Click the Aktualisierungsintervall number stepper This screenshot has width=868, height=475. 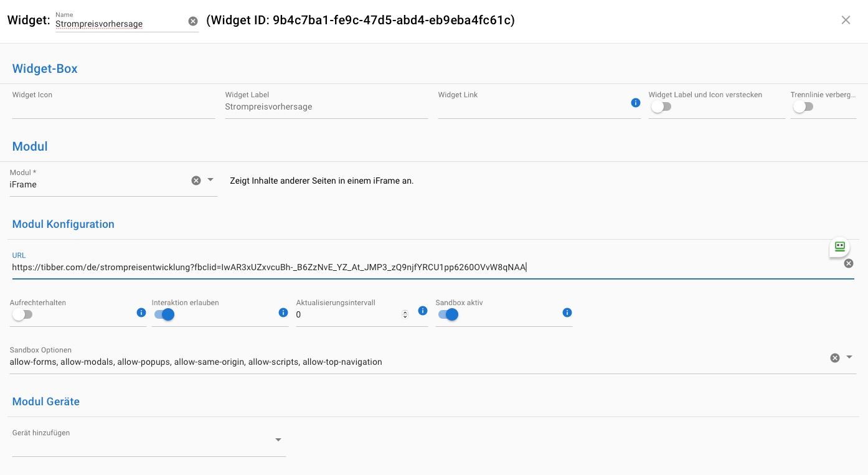405,314
